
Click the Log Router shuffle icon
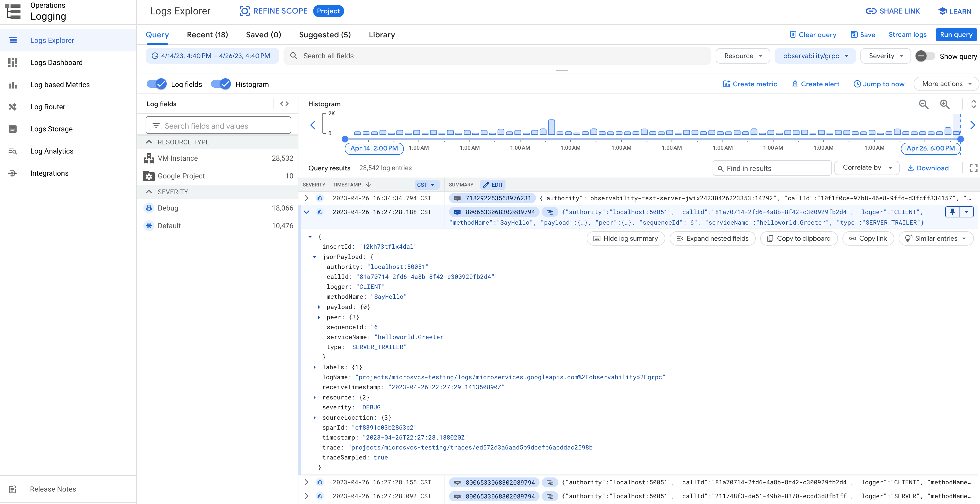(12, 107)
